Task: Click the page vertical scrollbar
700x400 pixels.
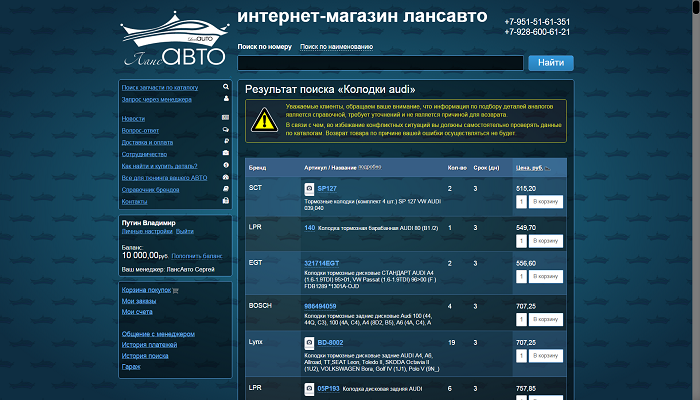Action: (696, 200)
